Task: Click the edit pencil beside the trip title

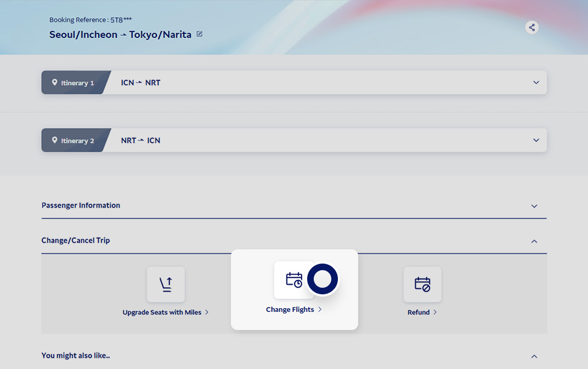Action: (200, 34)
